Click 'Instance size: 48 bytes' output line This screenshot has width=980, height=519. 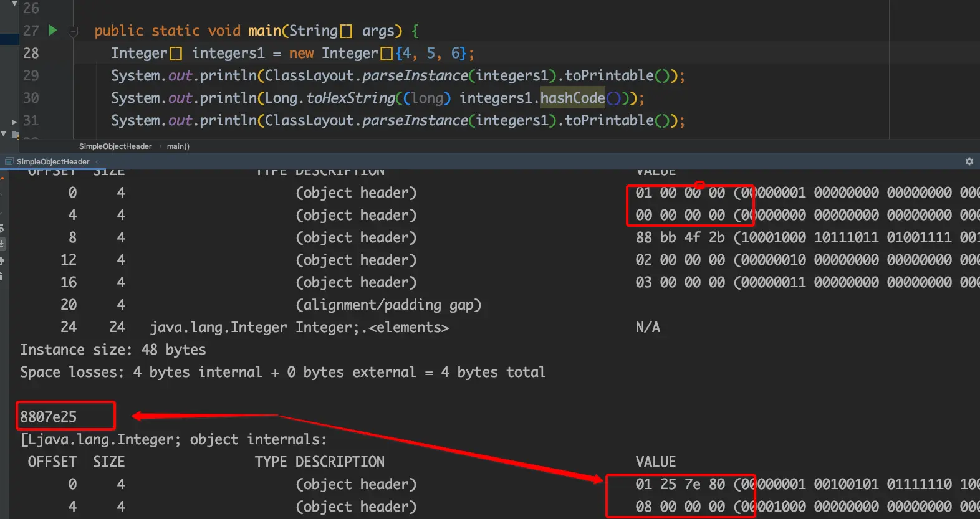click(x=113, y=350)
